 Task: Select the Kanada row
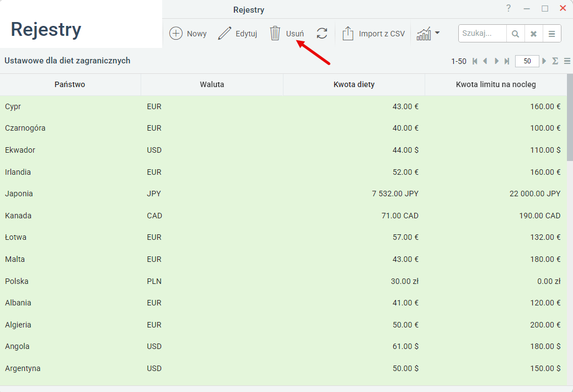(283, 216)
